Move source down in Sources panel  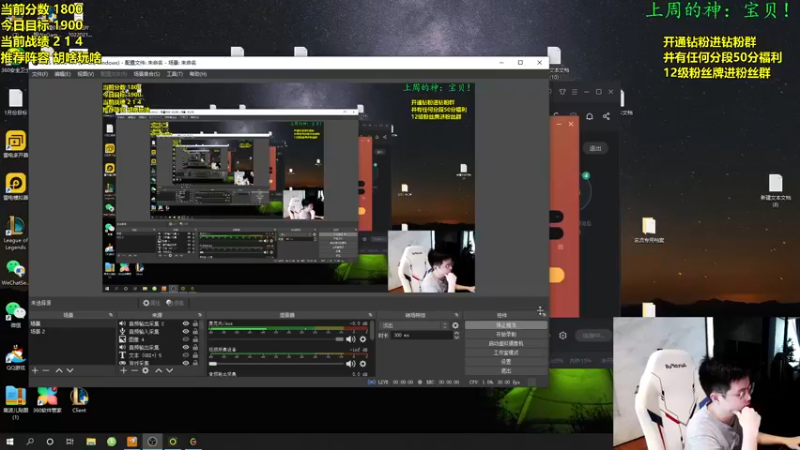click(x=169, y=370)
